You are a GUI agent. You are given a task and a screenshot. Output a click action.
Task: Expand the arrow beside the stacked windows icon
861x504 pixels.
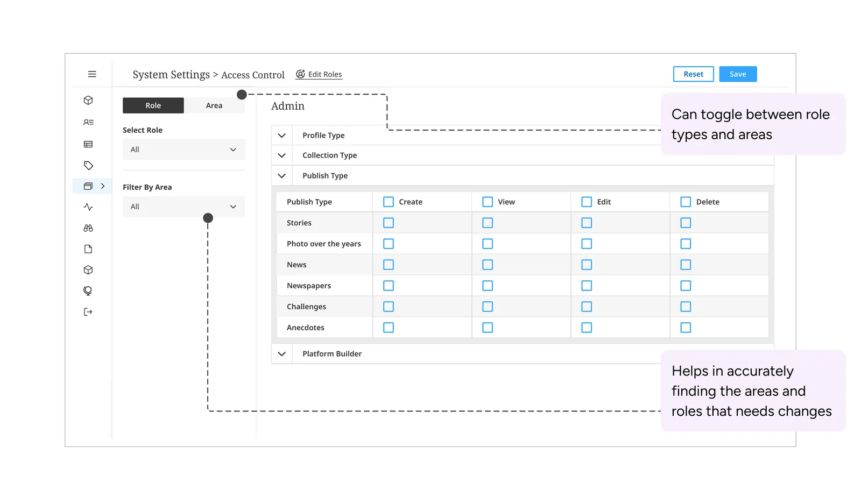click(103, 186)
